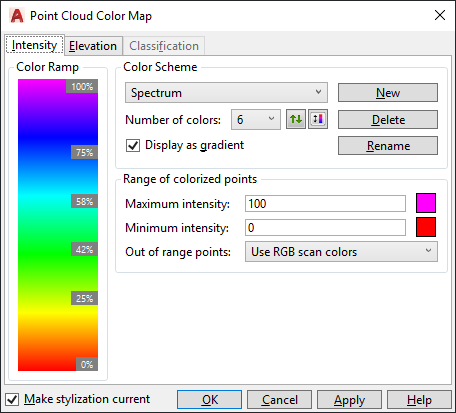This screenshot has height=413, width=456.
Task: Click the red minimum intensity swatch
Action: [426, 227]
